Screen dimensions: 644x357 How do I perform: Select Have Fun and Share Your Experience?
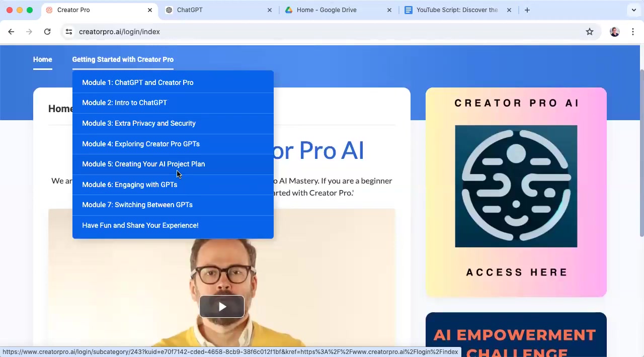[x=173, y=225]
